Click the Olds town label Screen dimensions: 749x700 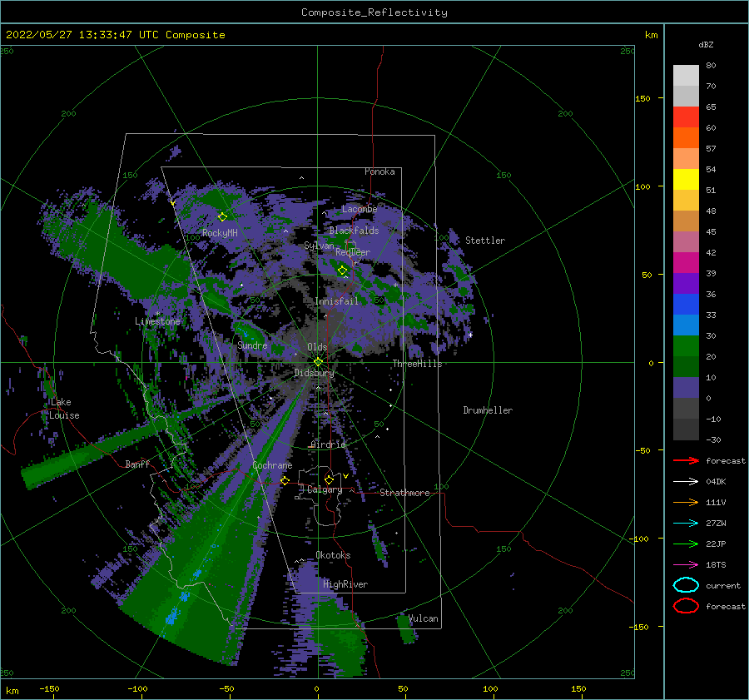coord(317,347)
